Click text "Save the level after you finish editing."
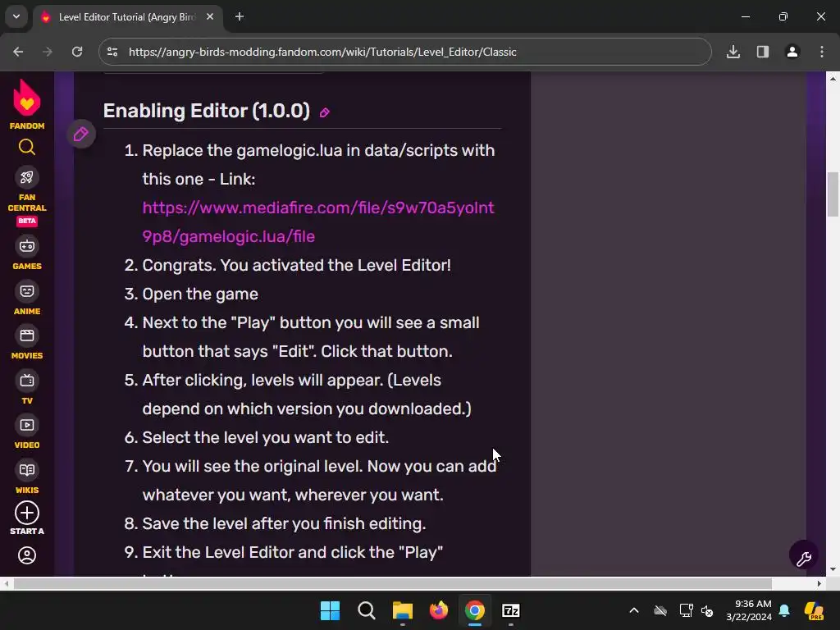The height and width of the screenshot is (630, 840). (x=285, y=523)
